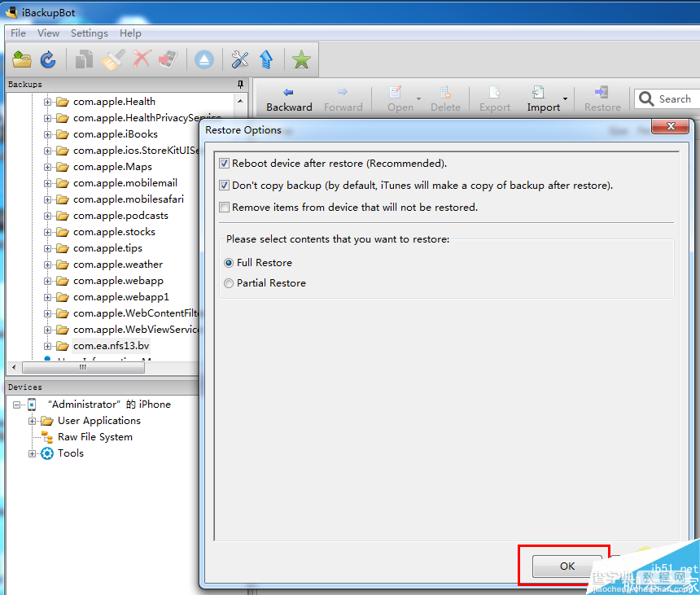Toggle Reboot device after restore checkbox

click(x=224, y=164)
